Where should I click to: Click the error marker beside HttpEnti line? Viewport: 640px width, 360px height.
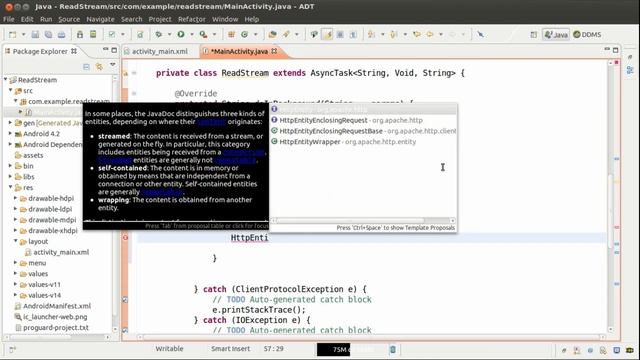tap(125, 238)
